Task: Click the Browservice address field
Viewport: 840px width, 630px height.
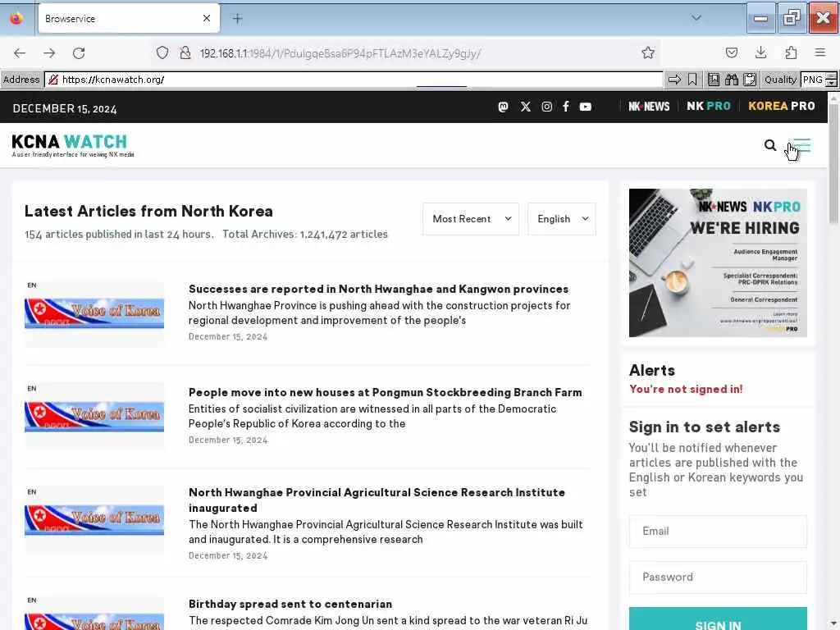Action: pos(354,80)
